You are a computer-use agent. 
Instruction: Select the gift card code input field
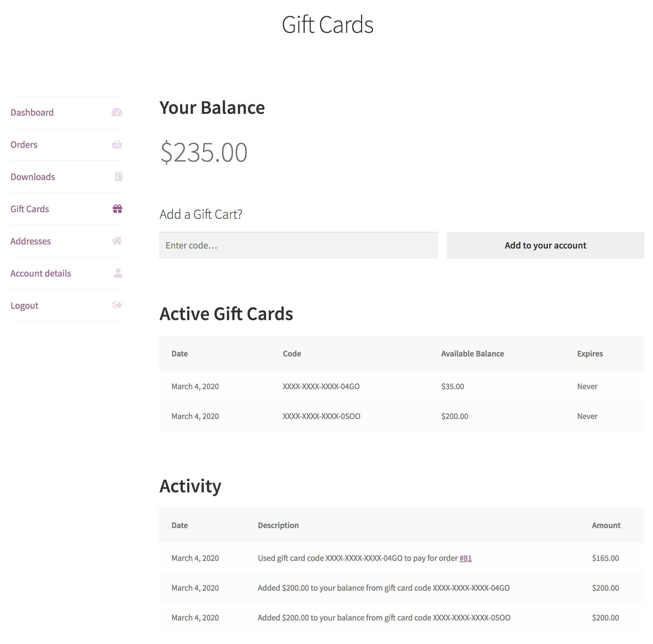tap(299, 245)
